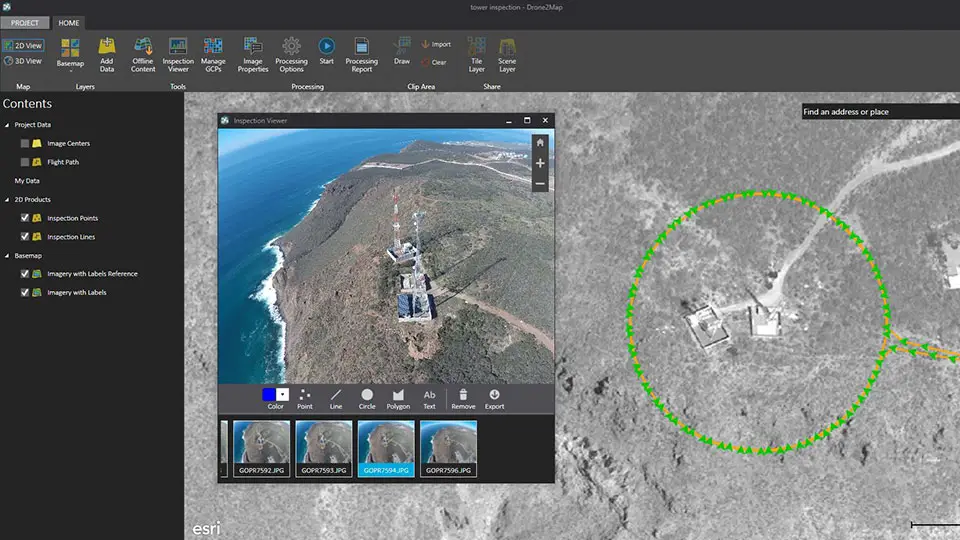Open Manage GCPs tool
The image size is (960, 540).
tap(213, 54)
